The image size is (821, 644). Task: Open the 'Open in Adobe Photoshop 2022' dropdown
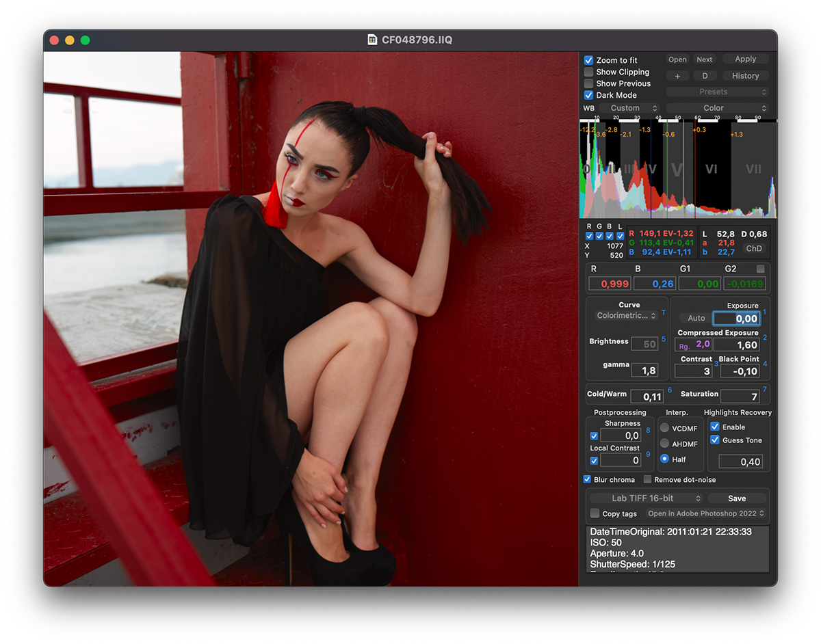click(x=706, y=513)
